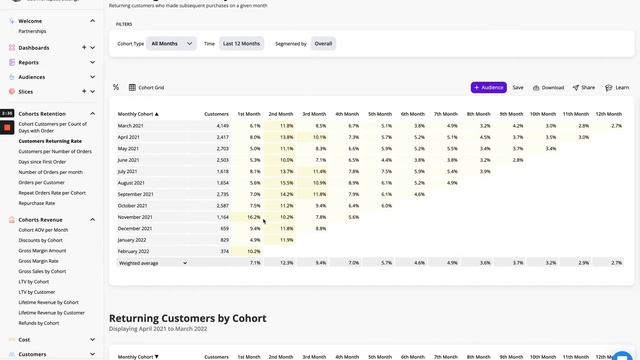Open Partnerships in sidebar
The image size is (640, 360).
(x=32, y=31)
